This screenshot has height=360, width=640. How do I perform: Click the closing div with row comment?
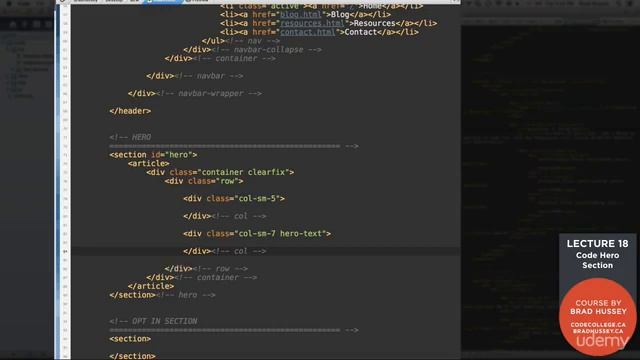coord(206,269)
